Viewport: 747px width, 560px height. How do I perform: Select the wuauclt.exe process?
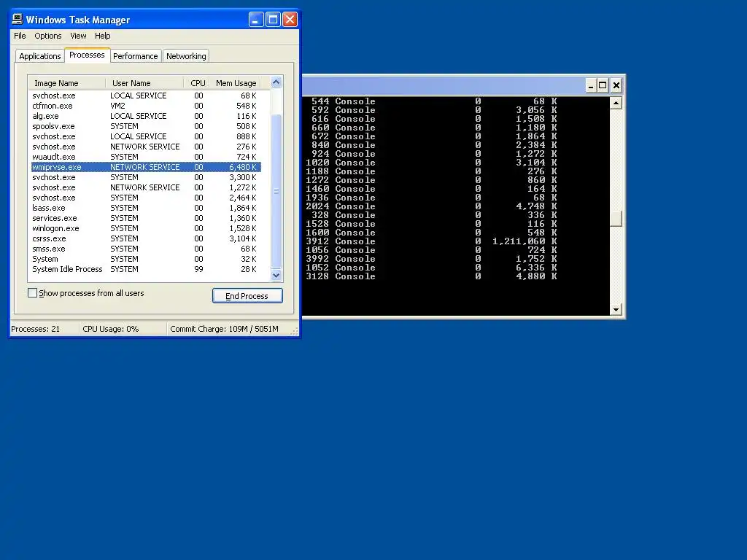point(146,157)
